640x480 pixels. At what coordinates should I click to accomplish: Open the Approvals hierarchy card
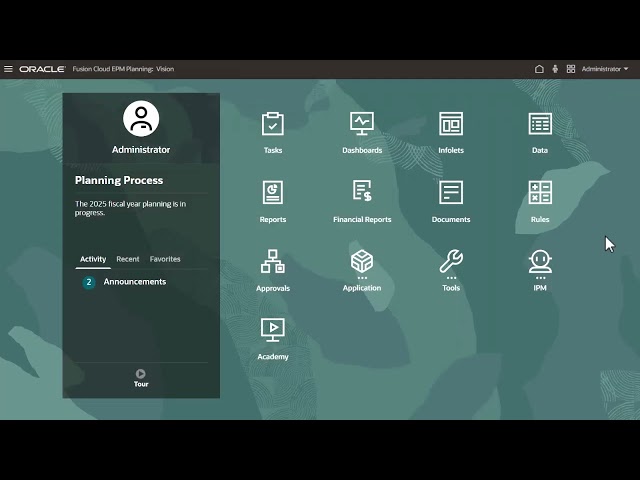click(273, 270)
